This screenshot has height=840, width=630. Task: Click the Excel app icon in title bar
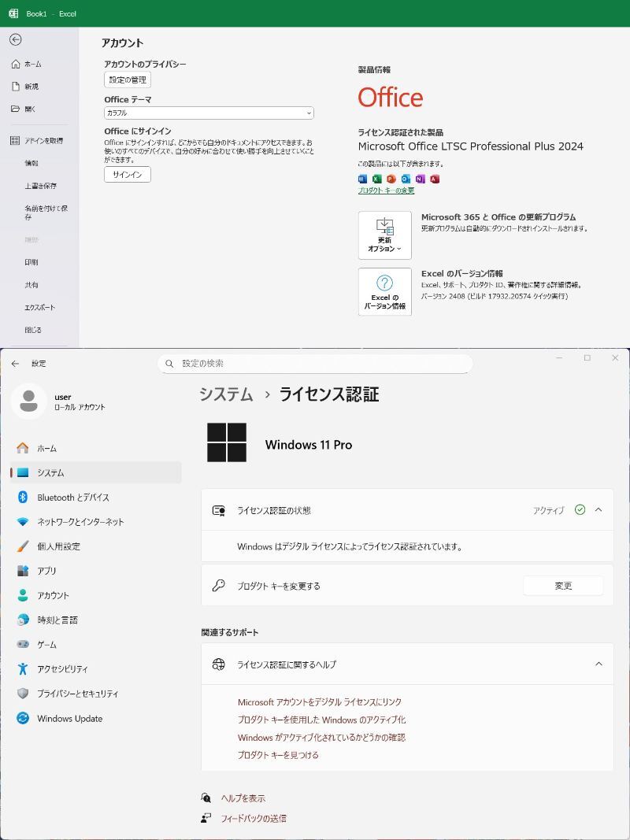14,13
